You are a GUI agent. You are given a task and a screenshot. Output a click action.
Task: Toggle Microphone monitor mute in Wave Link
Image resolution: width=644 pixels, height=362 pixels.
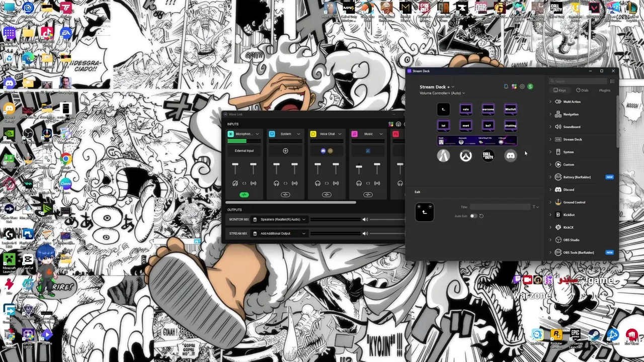235,183
